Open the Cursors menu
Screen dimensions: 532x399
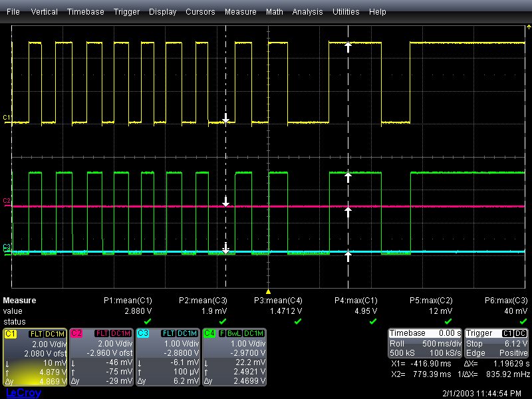(200, 12)
